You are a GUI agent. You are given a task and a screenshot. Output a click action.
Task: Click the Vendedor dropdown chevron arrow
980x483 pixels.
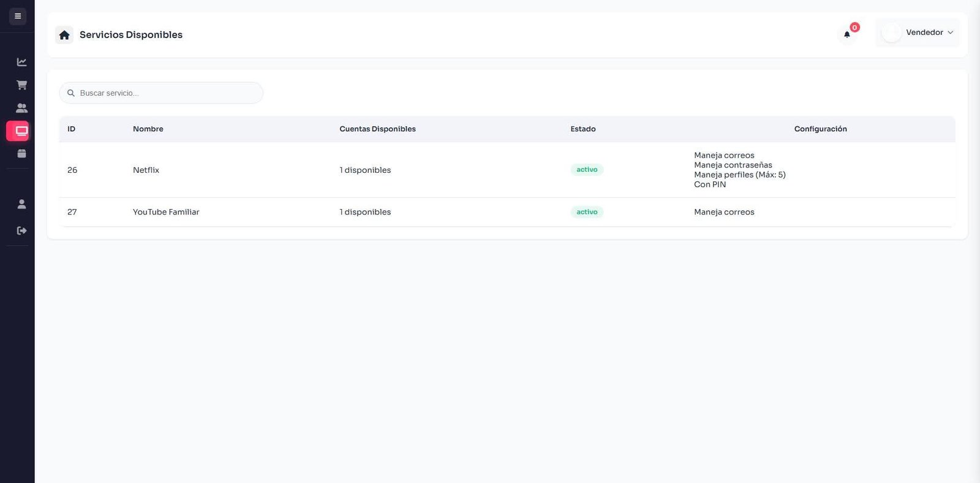point(950,32)
